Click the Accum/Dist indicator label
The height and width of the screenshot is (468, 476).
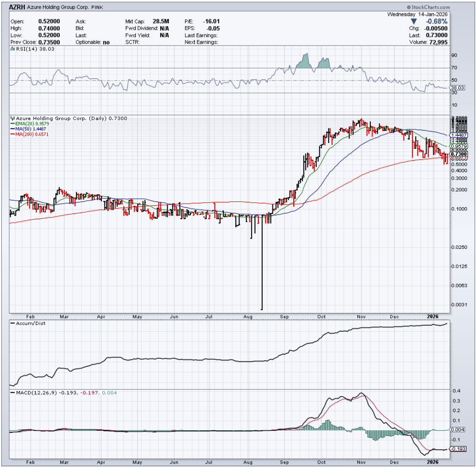[28, 324]
